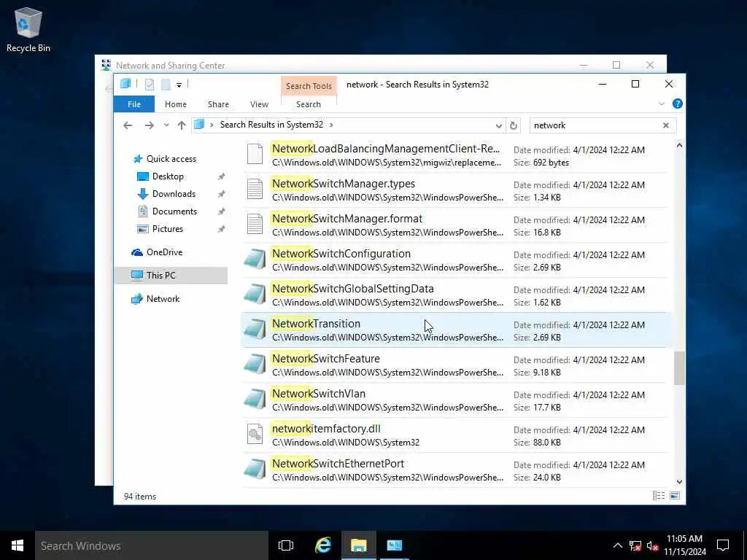The height and width of the screenshot is (560, 747).
Task: Select the NetworkLoadBalancingManagementClient-Re... file icon
Action: click(x=255, y=155)
